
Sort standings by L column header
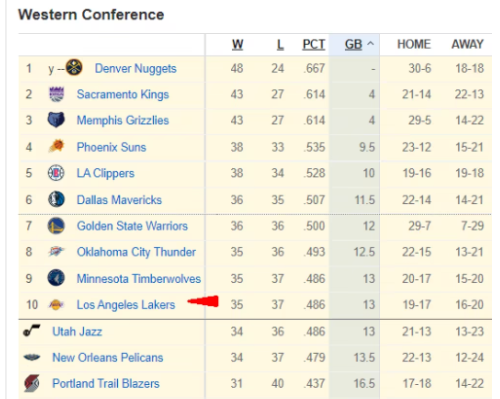click(280, 44)
